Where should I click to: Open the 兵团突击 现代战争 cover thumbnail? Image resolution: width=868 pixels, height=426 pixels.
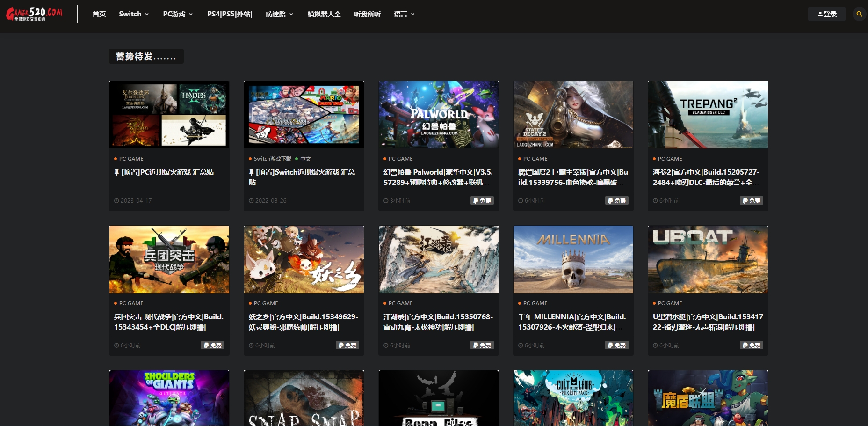pos(169,259)
